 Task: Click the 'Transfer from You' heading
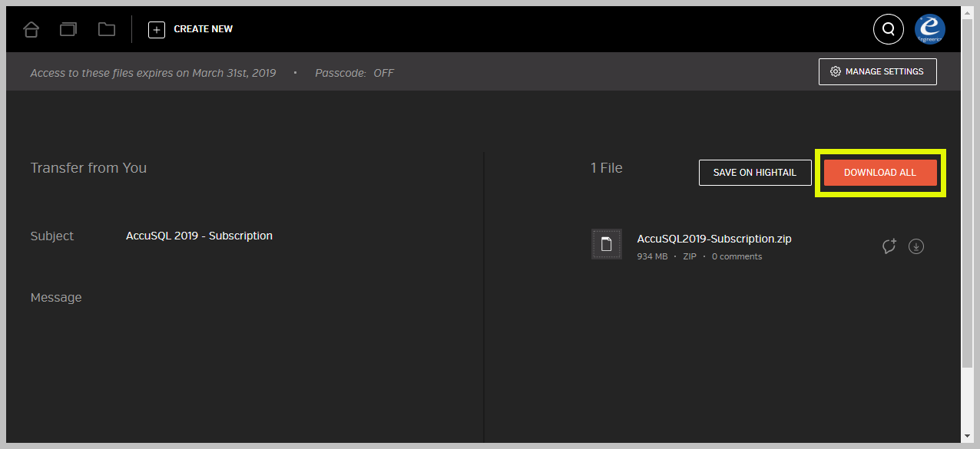click(x=88, y=168)
